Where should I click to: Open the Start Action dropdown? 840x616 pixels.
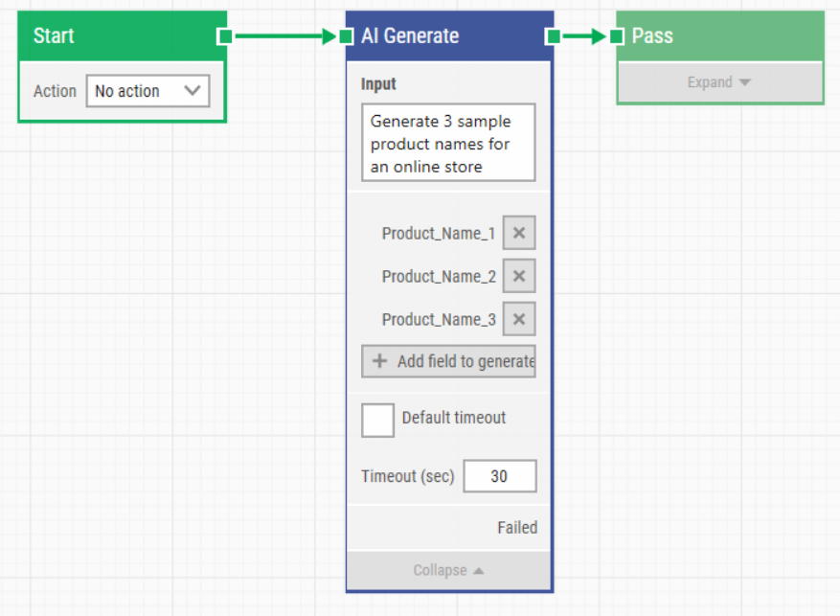coord(148,91)
